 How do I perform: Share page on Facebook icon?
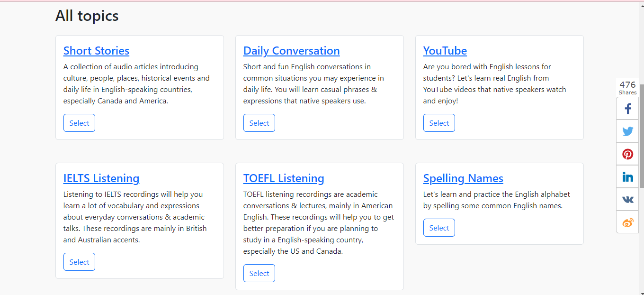628,109
